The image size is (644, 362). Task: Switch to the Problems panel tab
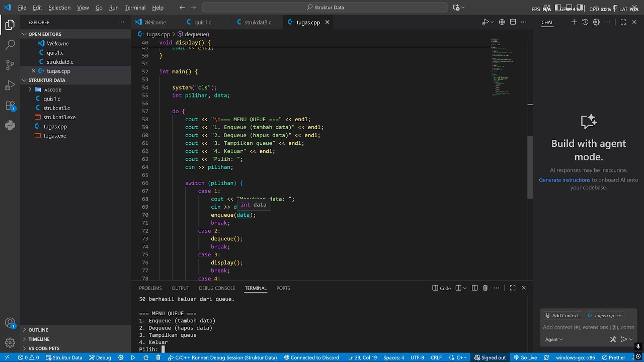[x=150, y=288]
